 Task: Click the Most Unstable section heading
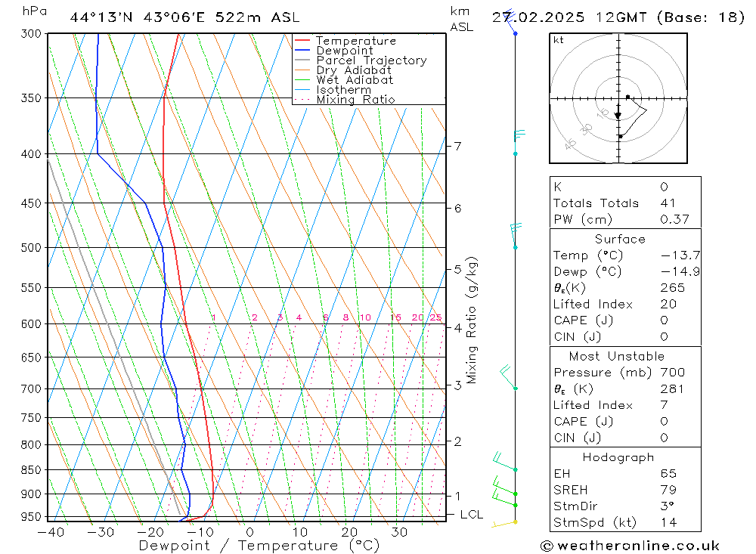point(617,356)
